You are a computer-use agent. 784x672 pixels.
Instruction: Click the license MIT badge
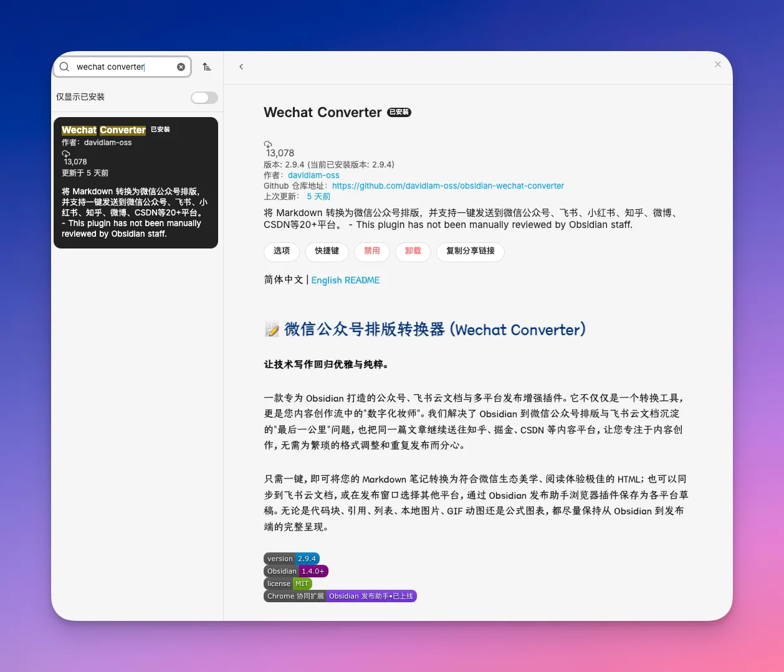[x=288, y=584]
